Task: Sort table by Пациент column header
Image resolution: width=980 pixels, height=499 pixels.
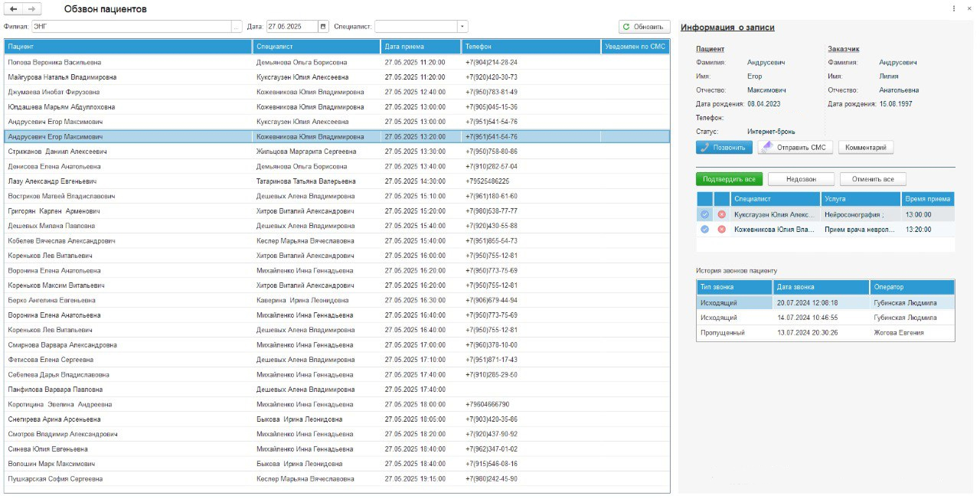Action: 127,47
